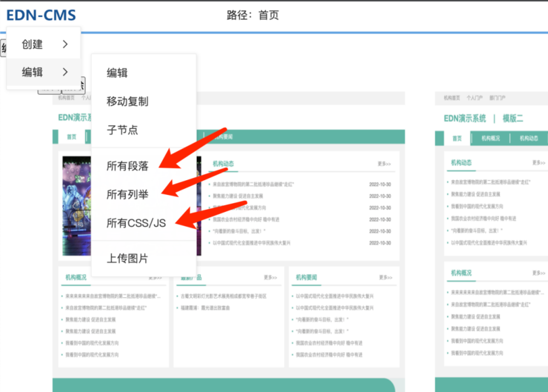Switch to 机构概况 tab in 模版二
Viewport: 548px width, 392px height.
click(x=490, y=139)
